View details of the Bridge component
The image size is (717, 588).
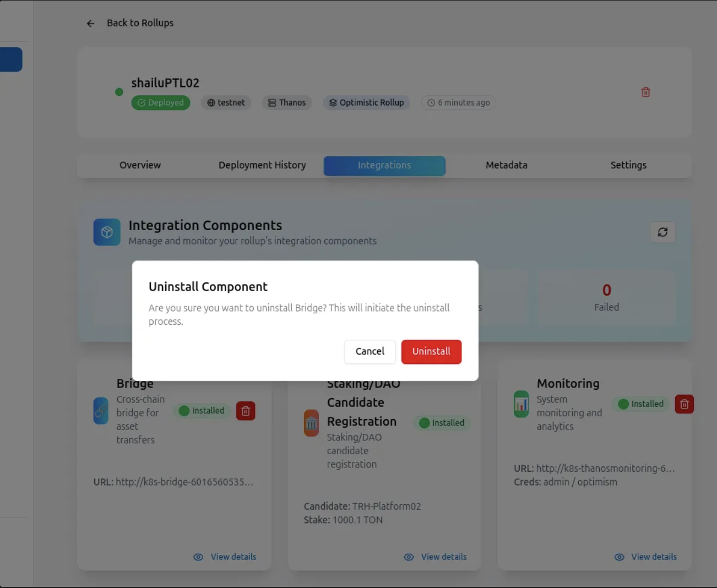[225, 557]
